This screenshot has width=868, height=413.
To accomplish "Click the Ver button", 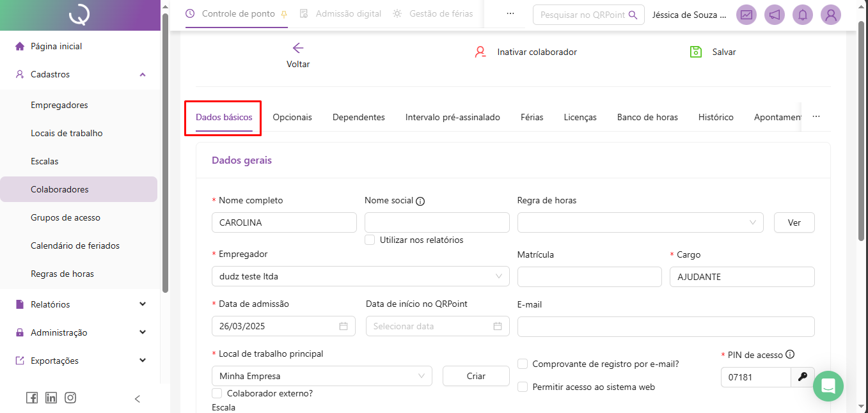I will pos(794,222).
